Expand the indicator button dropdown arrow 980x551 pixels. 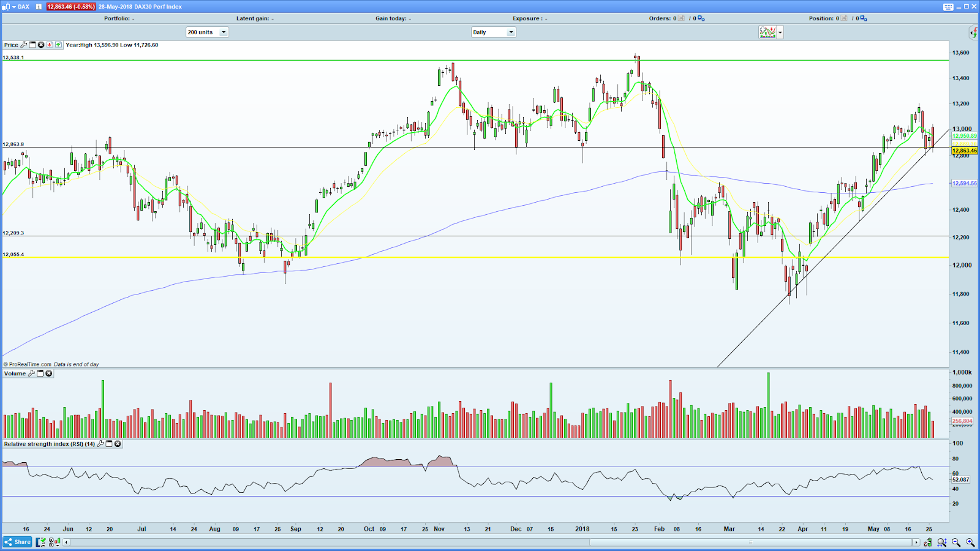click(780, 32)
